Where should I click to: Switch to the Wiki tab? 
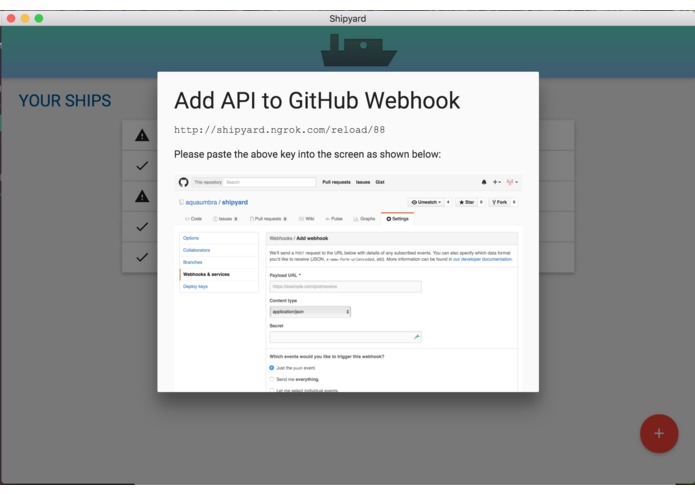pyautogui.click(x=307, y=219)
